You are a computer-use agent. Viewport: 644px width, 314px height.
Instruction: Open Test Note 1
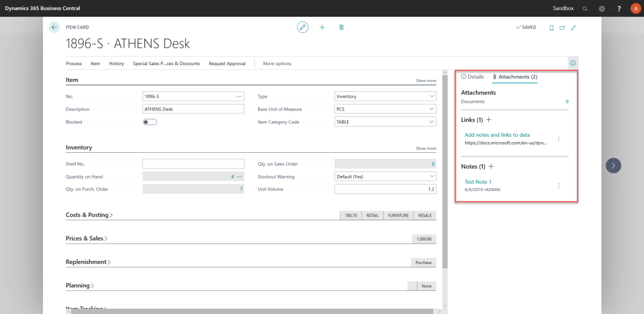[478, 181]
